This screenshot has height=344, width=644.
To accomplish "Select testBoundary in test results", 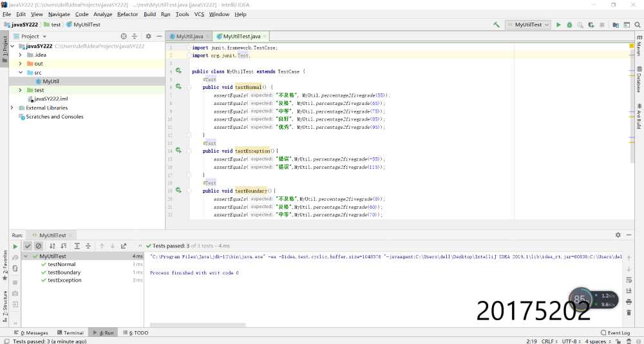I will click(64, 272).
